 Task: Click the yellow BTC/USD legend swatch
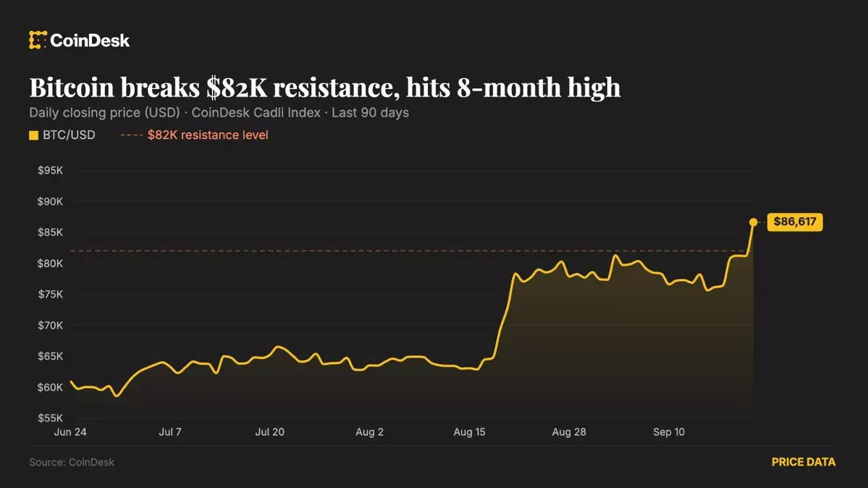[34, 135]
